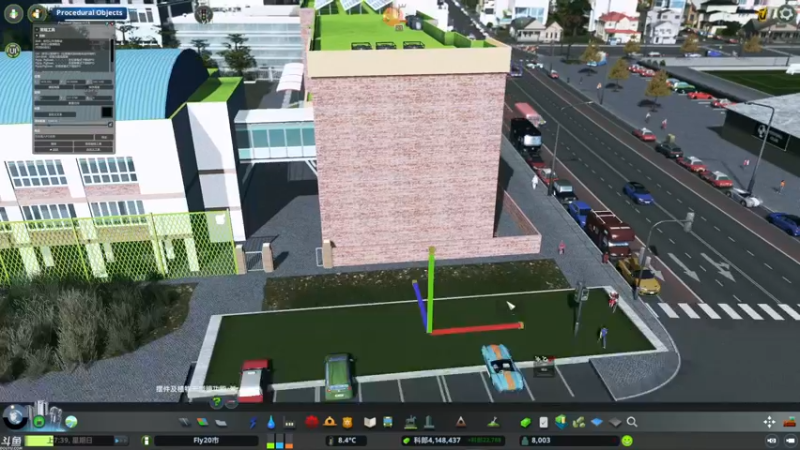
Task: Click the temperature reading 8.4°C
Action: (x=346, y=440)
